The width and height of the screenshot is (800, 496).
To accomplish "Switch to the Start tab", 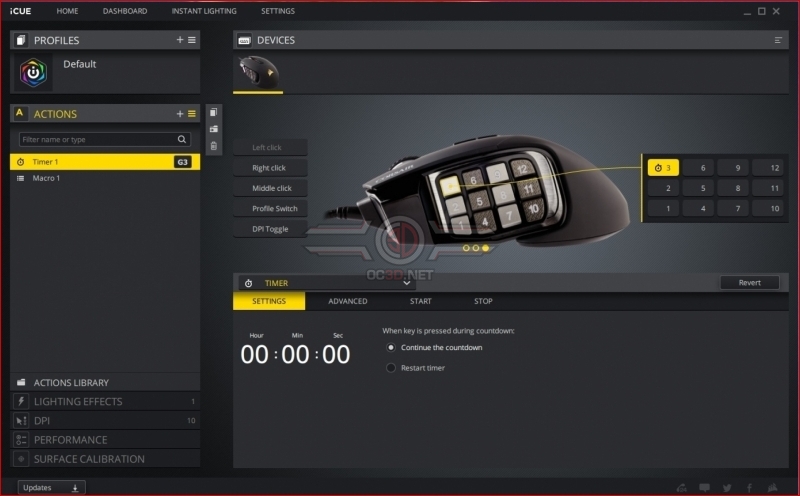I will pyautogui.click(x=420, y=301).
